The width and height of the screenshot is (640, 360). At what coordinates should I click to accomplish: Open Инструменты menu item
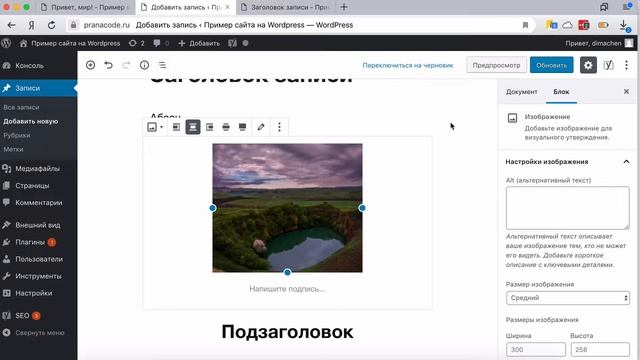click(38, 276)
